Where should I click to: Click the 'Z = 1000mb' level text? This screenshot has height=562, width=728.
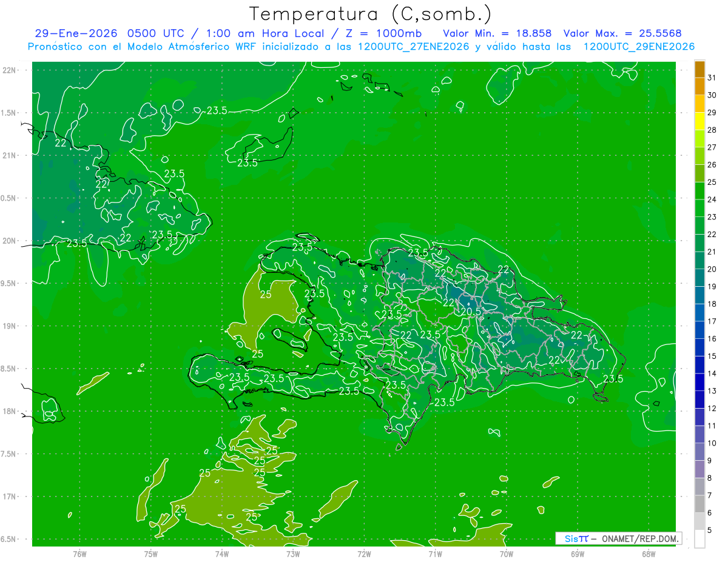point(385,33)
